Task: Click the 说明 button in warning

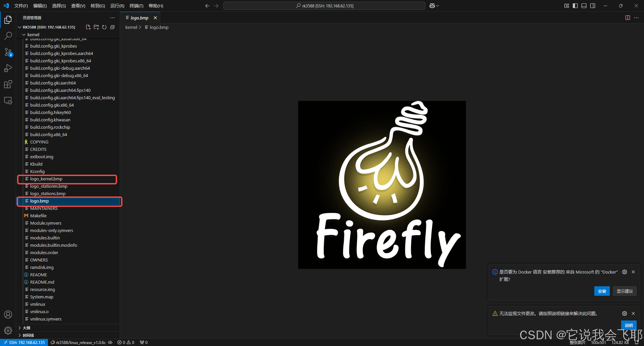Action: click(x=629, y=325)
